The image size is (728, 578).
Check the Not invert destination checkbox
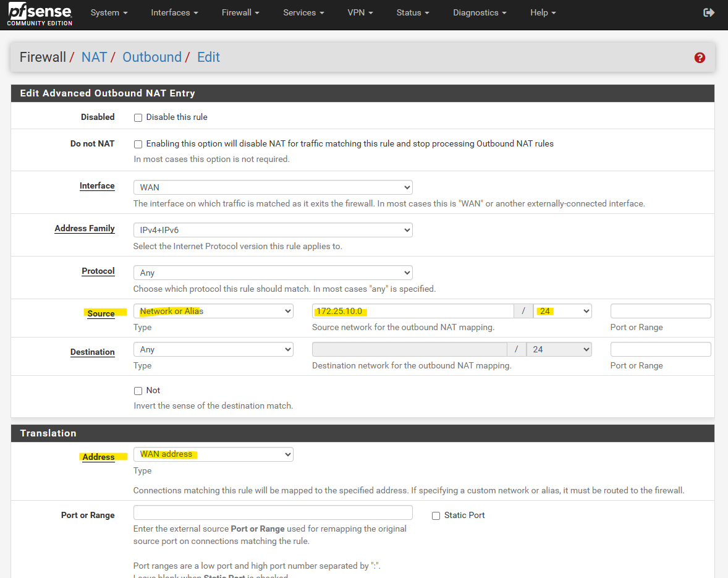coord(138,391)
